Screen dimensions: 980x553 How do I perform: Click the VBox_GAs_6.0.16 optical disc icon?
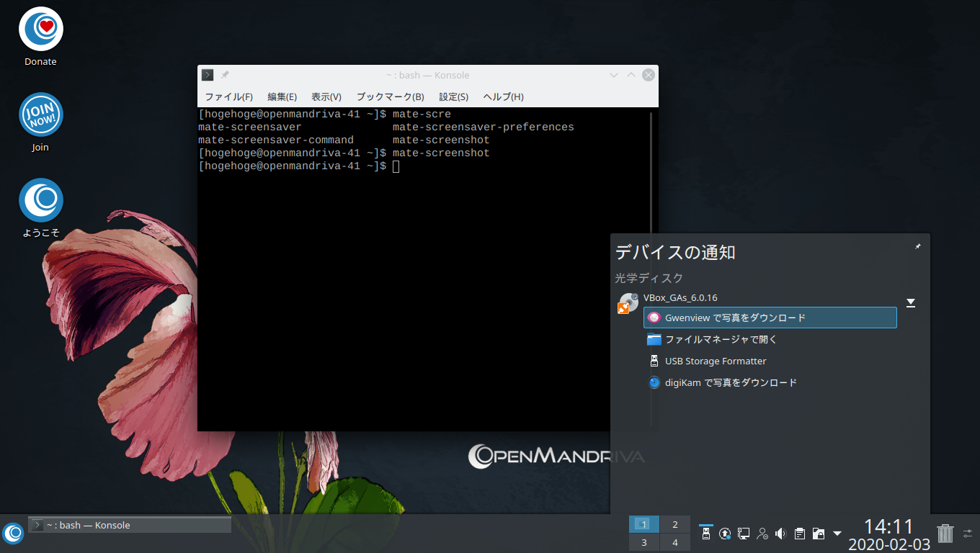[x=628, y=303]
